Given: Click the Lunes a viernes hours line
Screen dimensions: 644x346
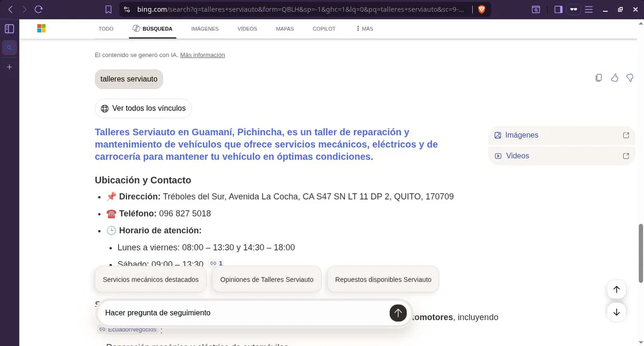Looking at the screenshot, I should 206,248.
